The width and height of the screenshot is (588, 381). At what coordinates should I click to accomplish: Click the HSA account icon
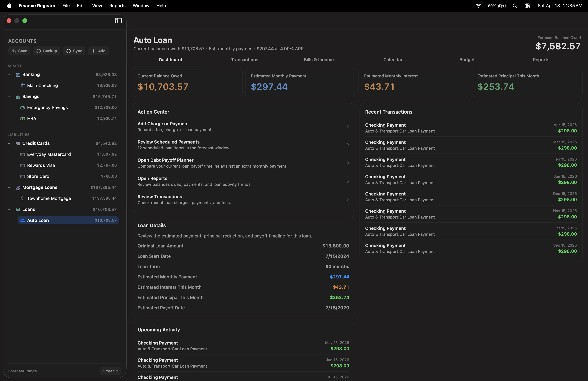pyautogui.click(x=23, y=119)
